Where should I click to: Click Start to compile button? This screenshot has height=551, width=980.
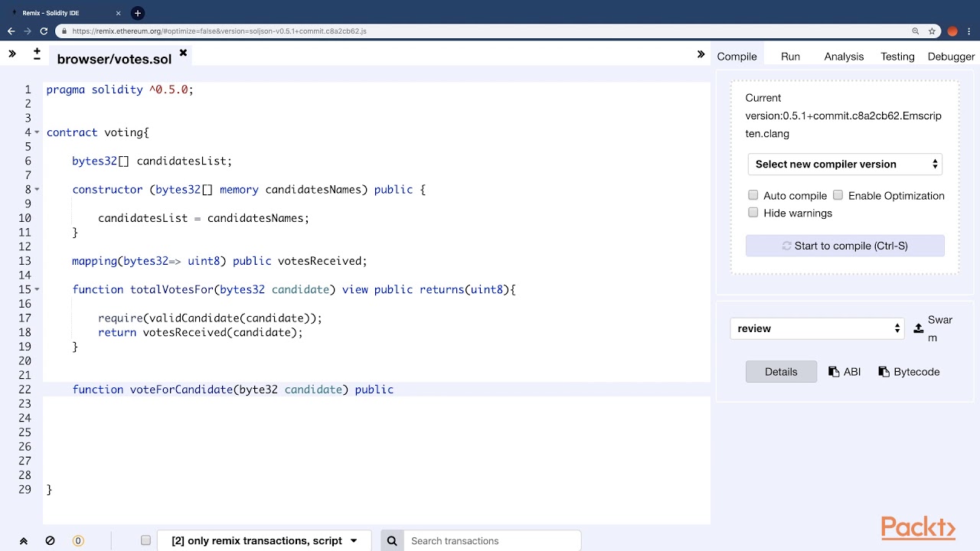click(x=845, y=246)
